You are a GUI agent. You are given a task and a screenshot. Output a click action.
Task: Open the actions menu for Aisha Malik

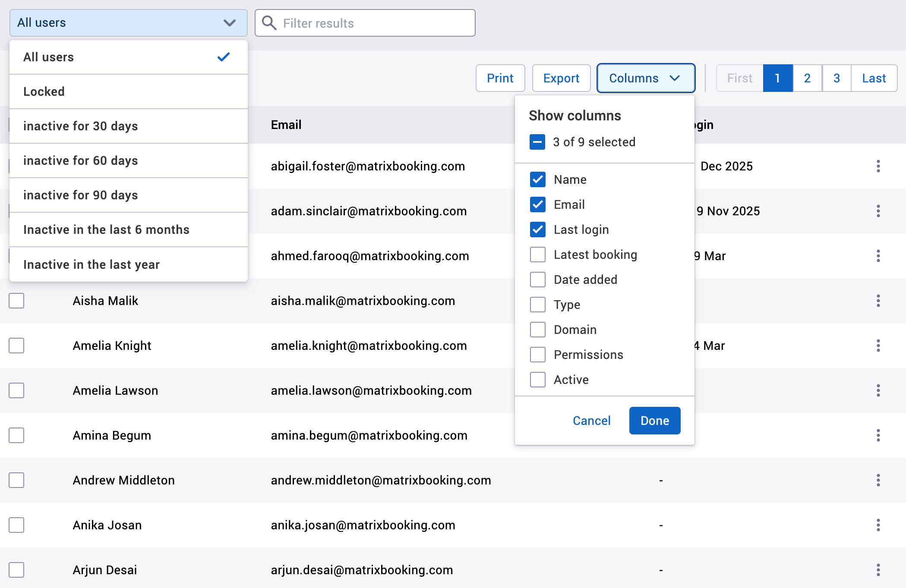[x=878, y=301]
